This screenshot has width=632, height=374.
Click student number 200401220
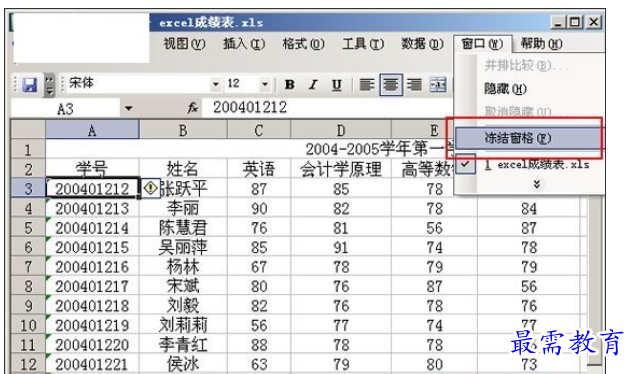92,345
